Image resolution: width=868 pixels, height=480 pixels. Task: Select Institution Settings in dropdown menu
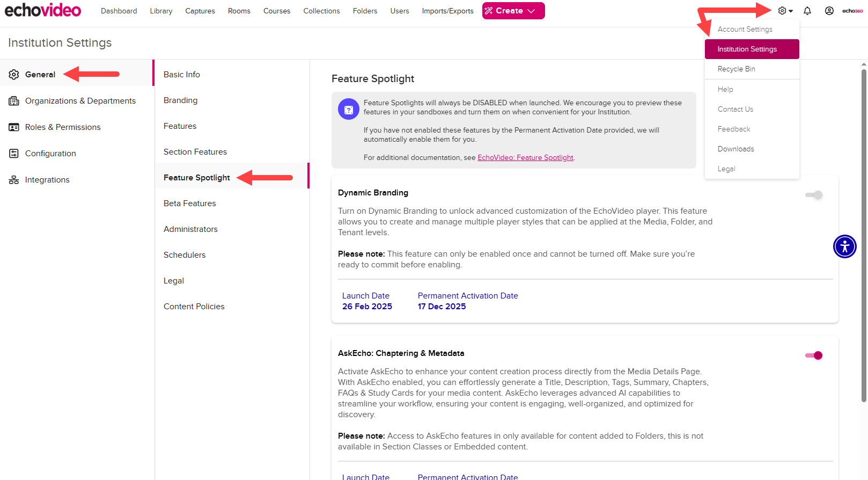tap(752, 49)
